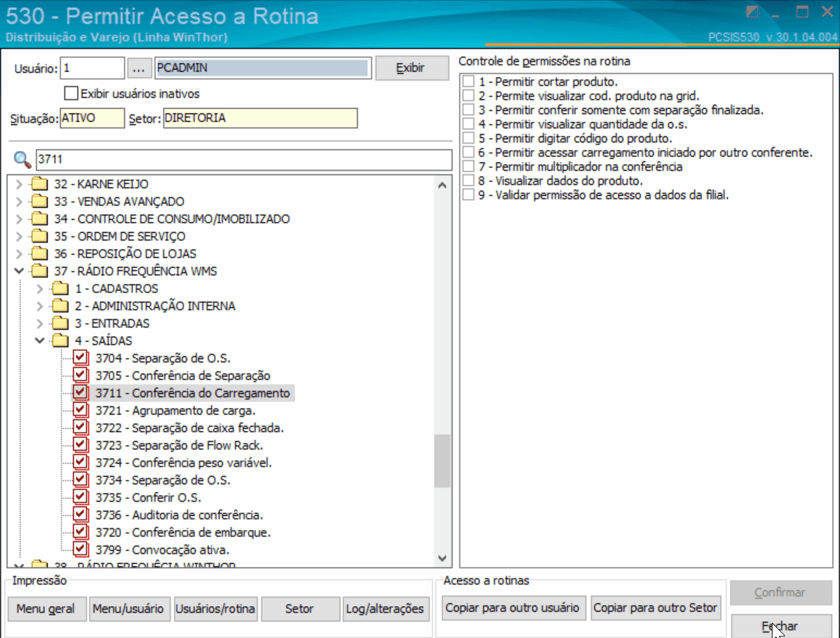Screen dimensions: 840x638
Task: Click the Menu geral print button
Action: point(46,609)
